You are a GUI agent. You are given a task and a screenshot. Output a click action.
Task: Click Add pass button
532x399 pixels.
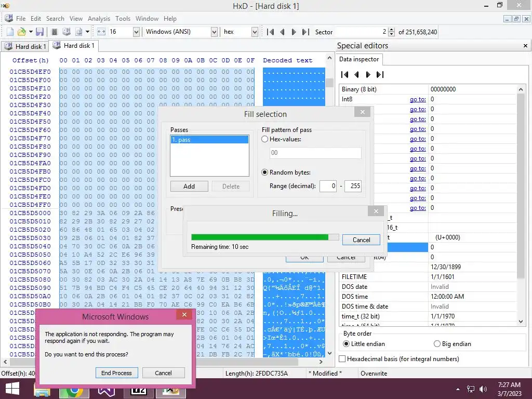click(x=189, y=187)
